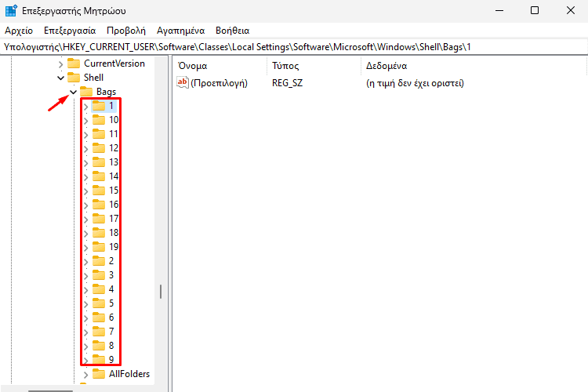Minimize the Registry Editor window
Screen dimensions: 588x392
[499, 10]
